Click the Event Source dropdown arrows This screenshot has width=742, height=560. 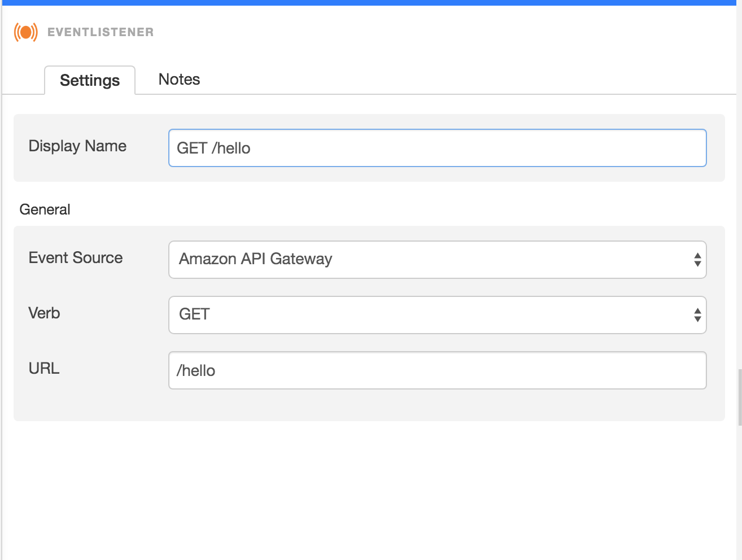tap(697, 260)
